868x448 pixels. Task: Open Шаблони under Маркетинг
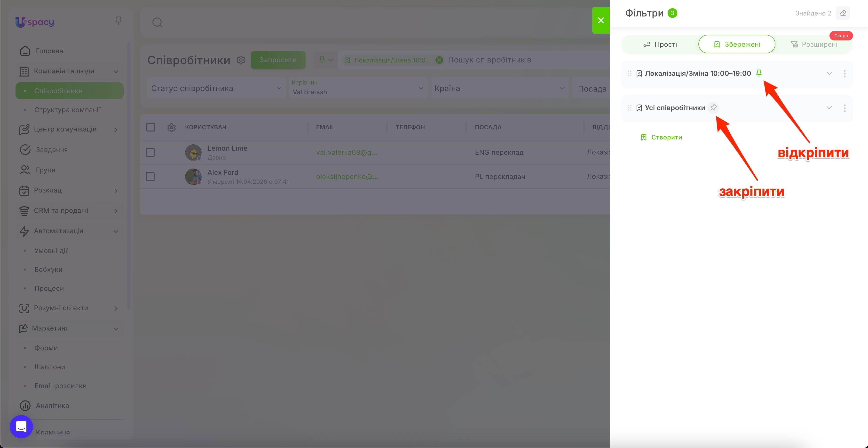tap(49, 367)
